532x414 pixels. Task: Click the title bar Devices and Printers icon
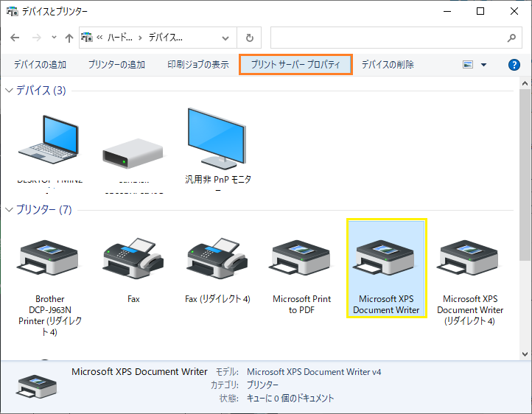point(13,11)
